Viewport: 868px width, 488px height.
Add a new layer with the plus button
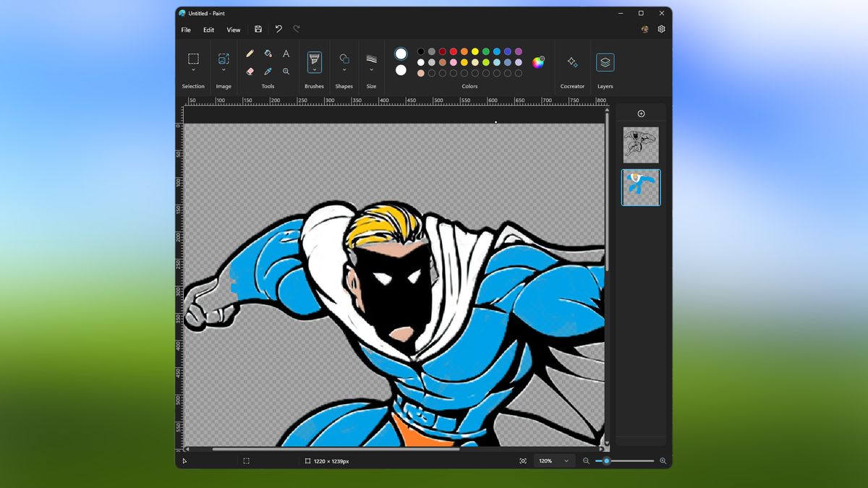click(x=641, y=113)
